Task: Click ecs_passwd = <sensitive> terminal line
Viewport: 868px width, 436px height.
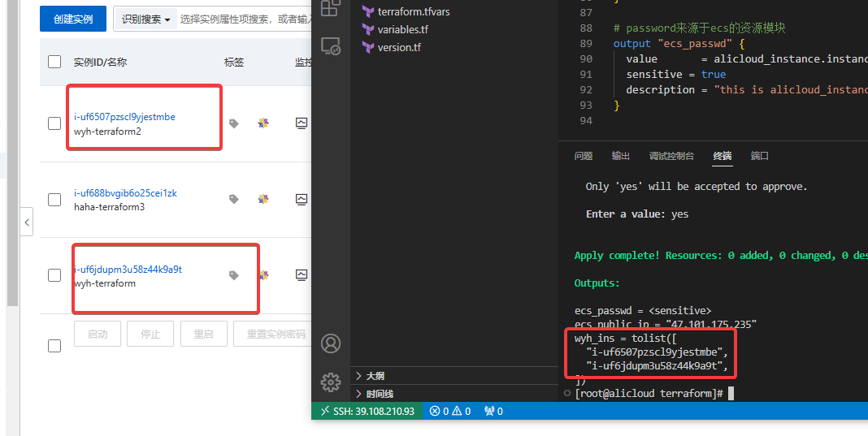Action: pyautogui.click(x=643, y=310)
